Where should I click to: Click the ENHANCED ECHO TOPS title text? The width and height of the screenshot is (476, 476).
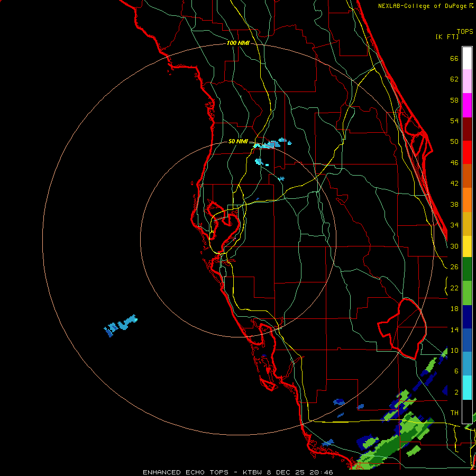[x=186, y=472]
